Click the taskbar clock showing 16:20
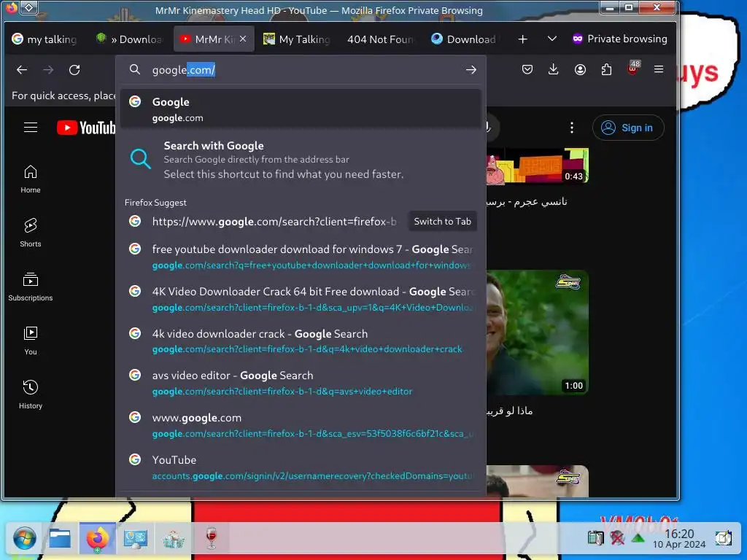 click(679, 539)
